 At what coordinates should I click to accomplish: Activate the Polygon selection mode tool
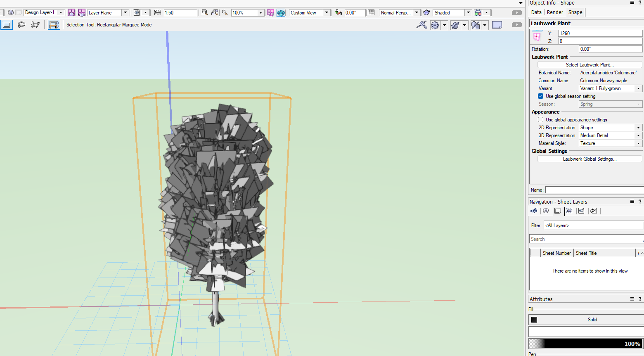pos(35,25)
